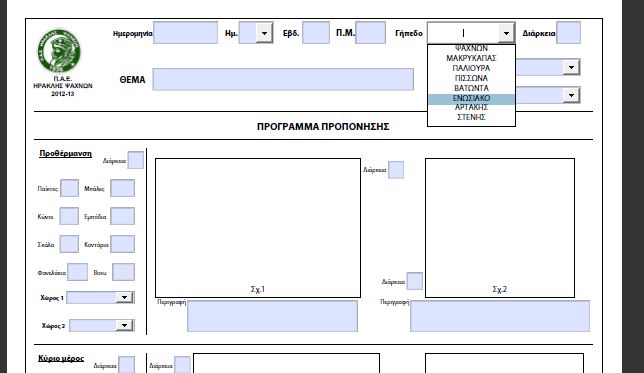Click the Ημερομηνία date input field

tap(185, 33)
